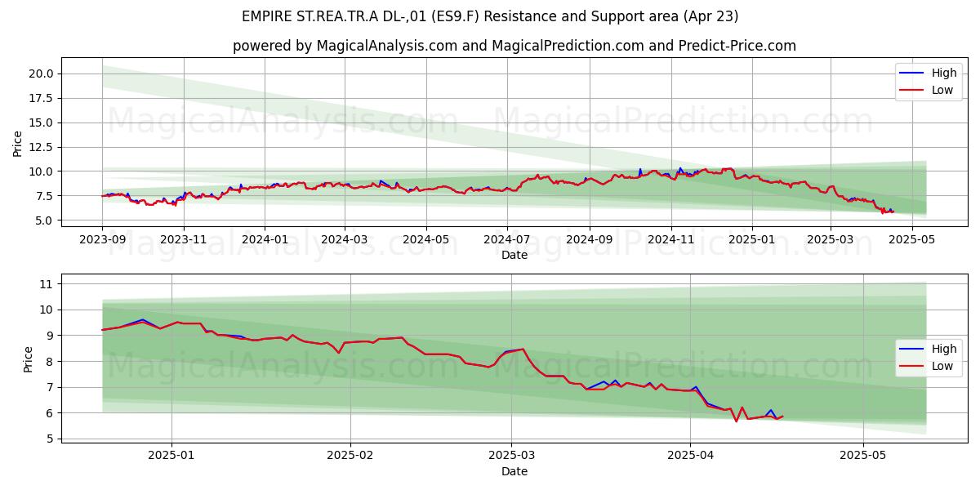This screenshot has height=490, width=980.
Task: Click the '2023-11' tick label
Action: [x=183, y=239]
